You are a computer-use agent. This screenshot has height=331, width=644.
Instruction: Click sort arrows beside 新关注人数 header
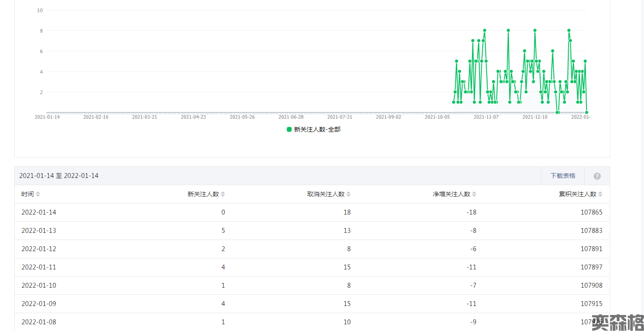click(x=223, y=194)
